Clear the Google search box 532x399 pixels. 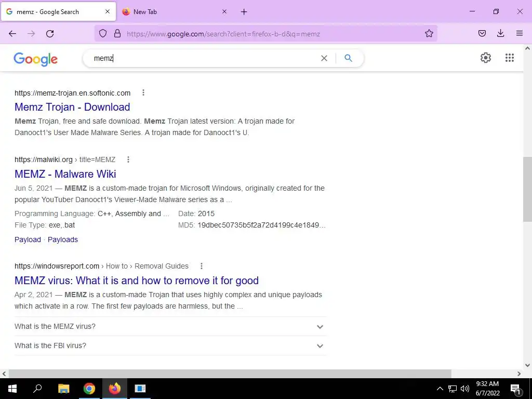[324, 58]
